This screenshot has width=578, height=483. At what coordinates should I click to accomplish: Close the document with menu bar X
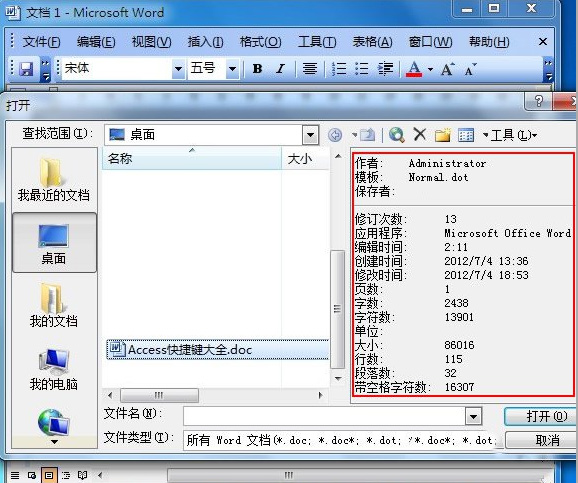click(543, 42)
